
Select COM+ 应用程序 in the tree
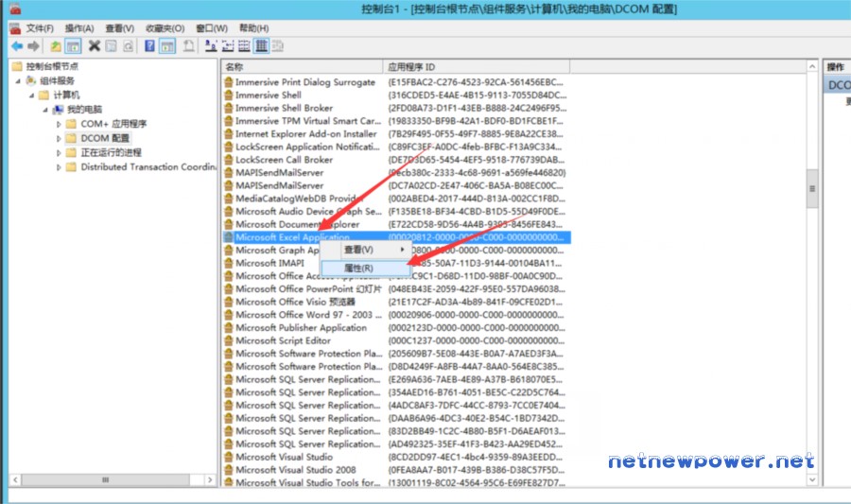(113, 124)
